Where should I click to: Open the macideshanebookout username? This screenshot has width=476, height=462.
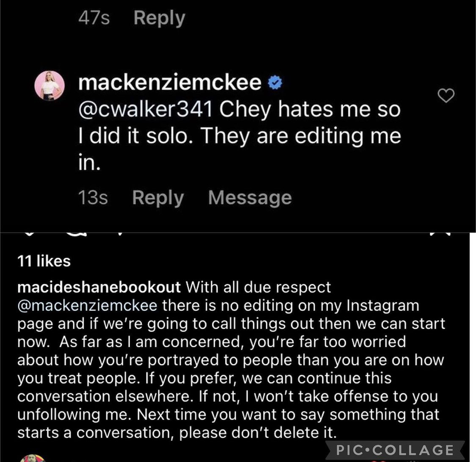(x=99, y=287)
